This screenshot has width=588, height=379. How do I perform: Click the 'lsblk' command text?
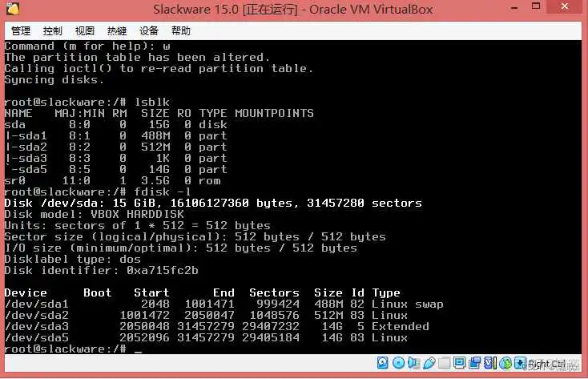point(152,102)
